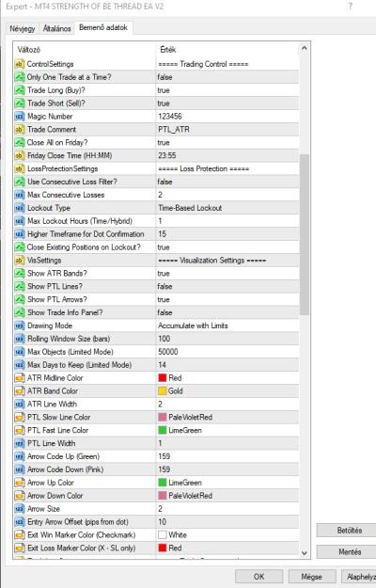This screenshot has width=376, height=588.
Task: Select the Trade Long (Buy) true value
Action: (164, 90)
